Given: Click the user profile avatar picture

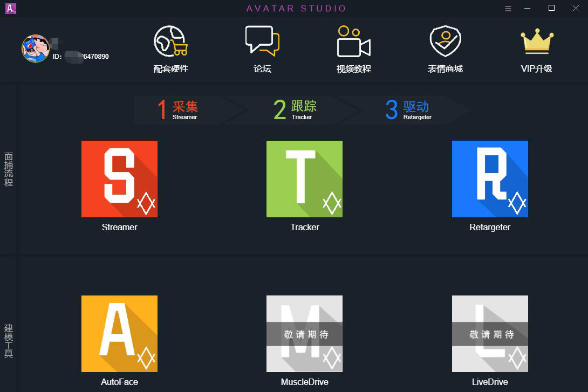Looking at the screenshot, I should point(35,49).
